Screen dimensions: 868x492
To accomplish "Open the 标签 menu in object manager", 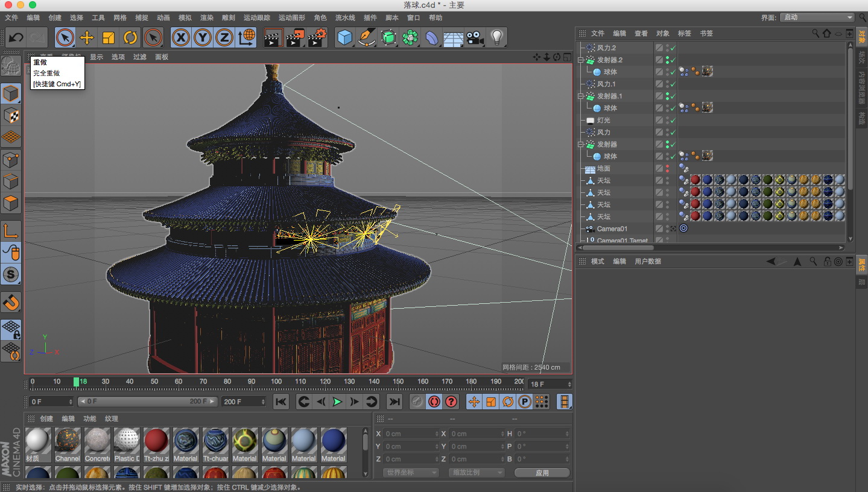I will point(685,33).
